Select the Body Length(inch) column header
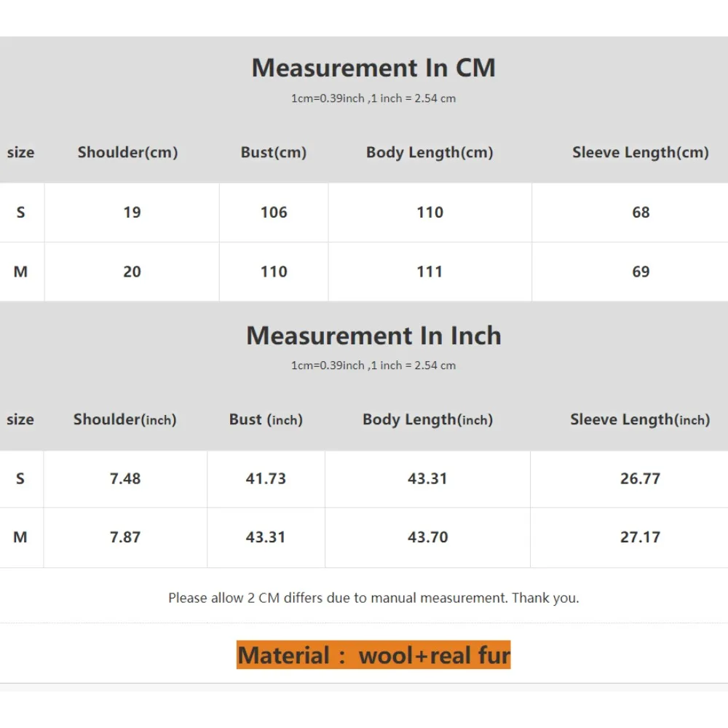The height and width of the screenshot is (728, 728). (427, 420)
